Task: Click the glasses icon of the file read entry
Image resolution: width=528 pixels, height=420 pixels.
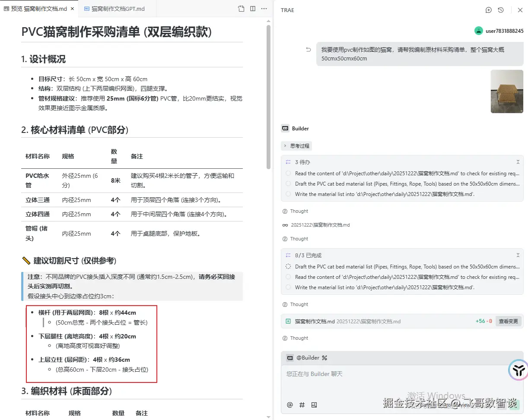Action: [x=285, y=225]
